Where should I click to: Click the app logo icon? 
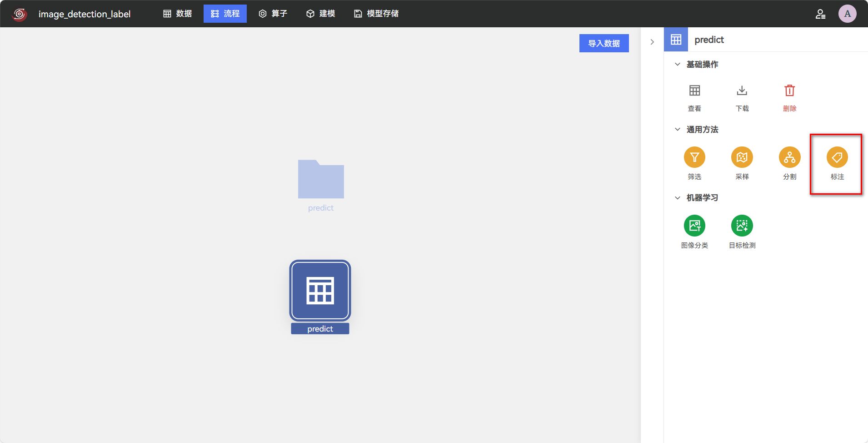point(20,14)
